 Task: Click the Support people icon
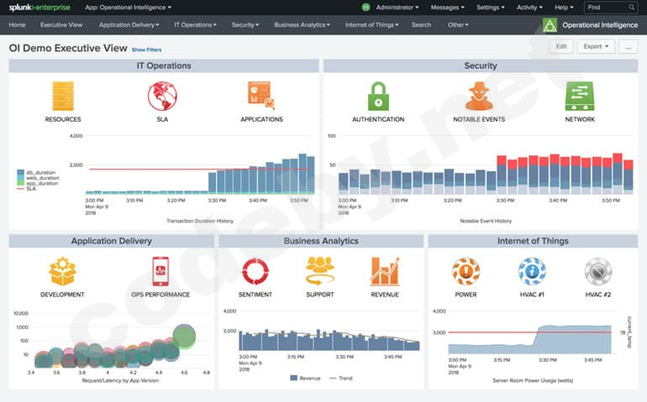pyautogui.click(x=320, y=271)
